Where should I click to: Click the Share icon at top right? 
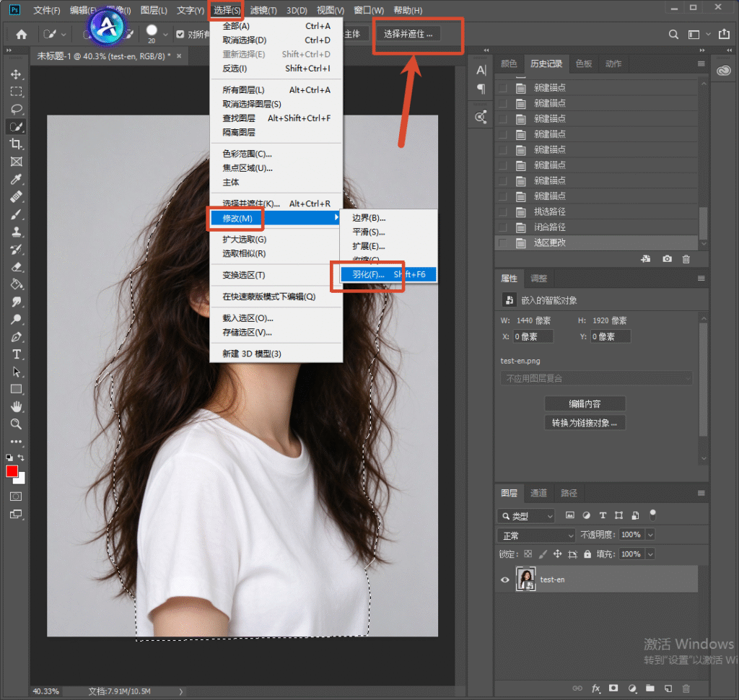[x=724, y=34]
